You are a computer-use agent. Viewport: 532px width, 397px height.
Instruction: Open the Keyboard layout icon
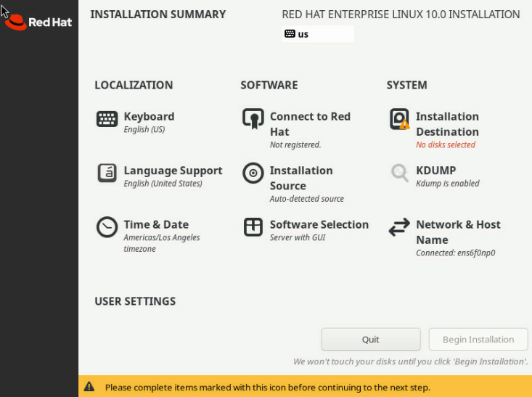107,119
